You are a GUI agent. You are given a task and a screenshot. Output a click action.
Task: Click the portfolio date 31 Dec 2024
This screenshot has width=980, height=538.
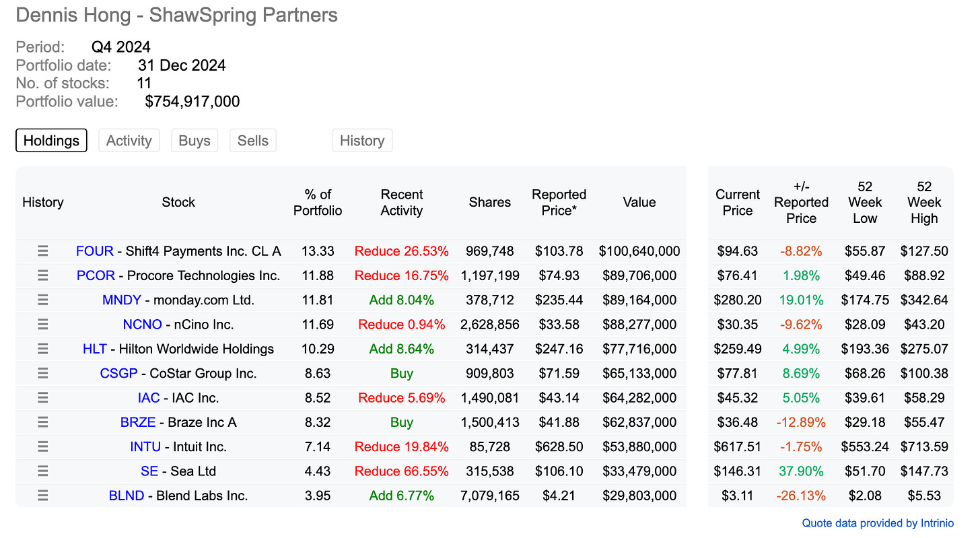tap(182, 65)
